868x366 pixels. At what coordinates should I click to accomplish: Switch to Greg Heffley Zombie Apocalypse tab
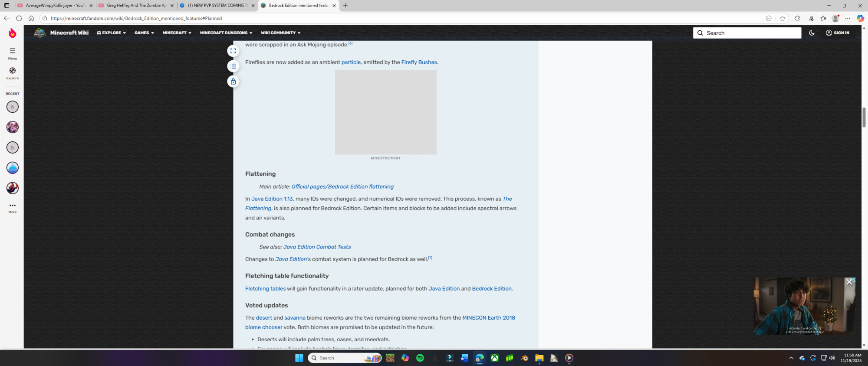click(136, 6)
